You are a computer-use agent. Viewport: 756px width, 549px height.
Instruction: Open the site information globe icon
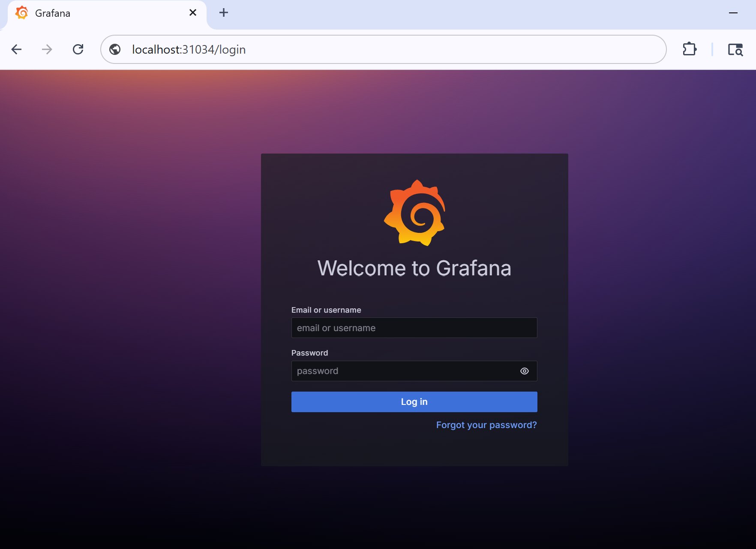tap(115, 50)
